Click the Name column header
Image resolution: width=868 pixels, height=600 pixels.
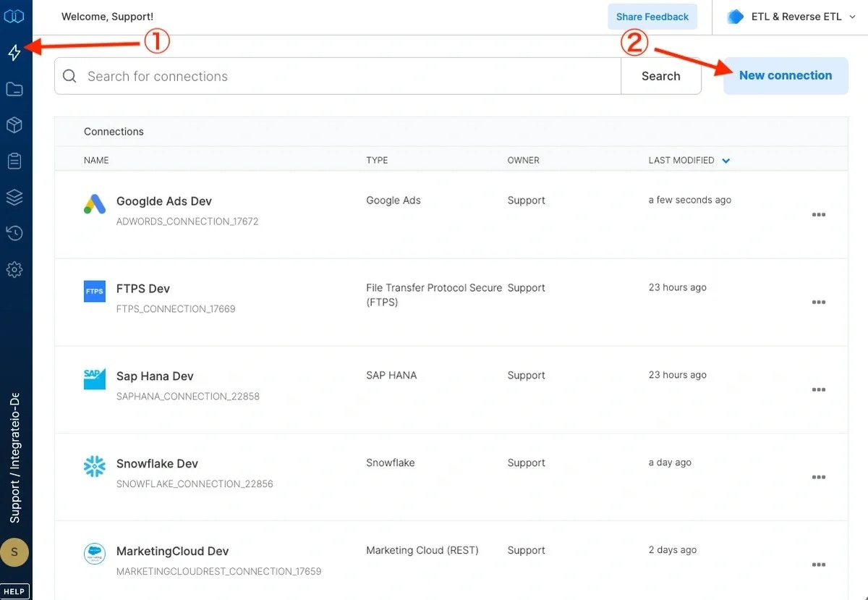[x=96, y=160]
